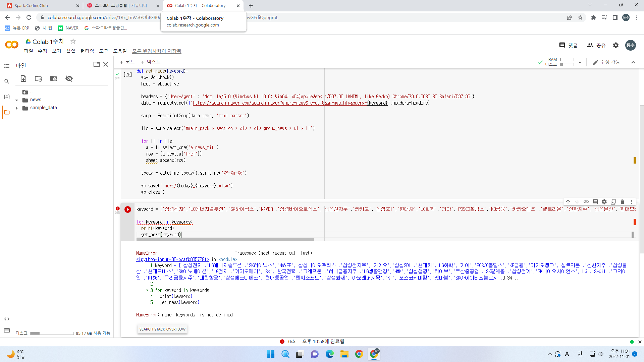Open Colab settings gear
The height and width of the screenshot is (362, 644).
616,45
